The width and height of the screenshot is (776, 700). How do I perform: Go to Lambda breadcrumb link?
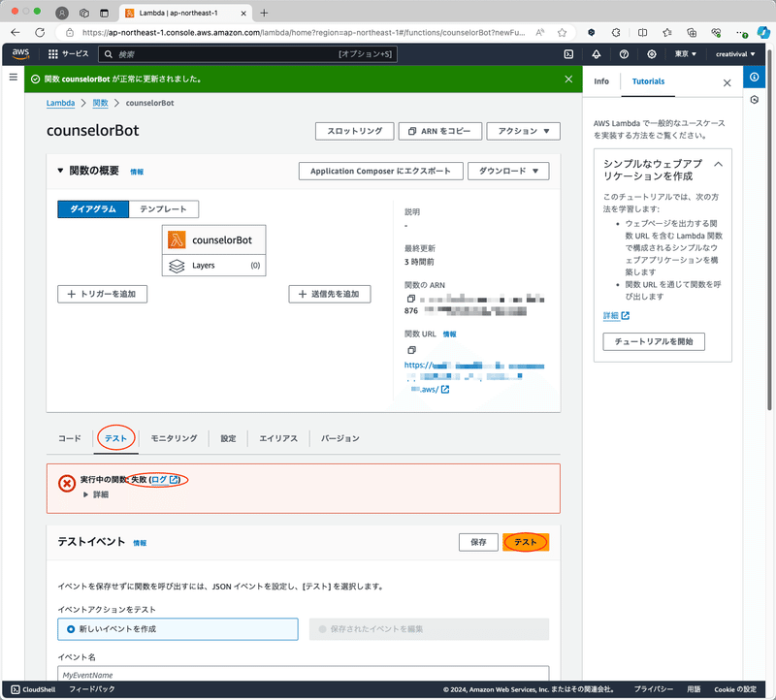tap(60, 103)
